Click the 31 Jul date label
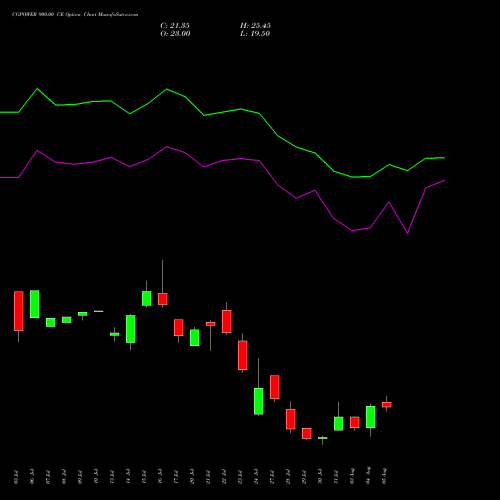The image size is (500, 500). point(336,477)
